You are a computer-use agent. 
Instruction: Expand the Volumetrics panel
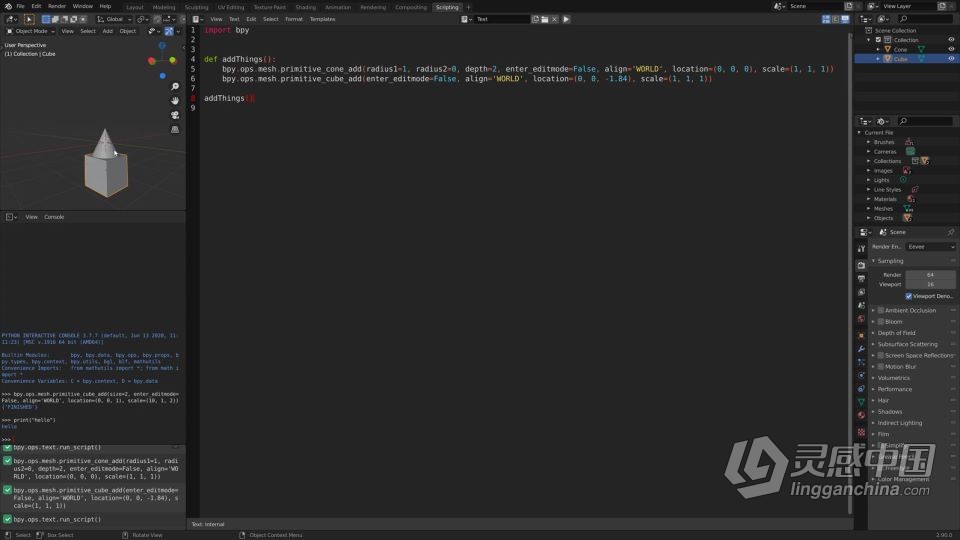(874, 378)
